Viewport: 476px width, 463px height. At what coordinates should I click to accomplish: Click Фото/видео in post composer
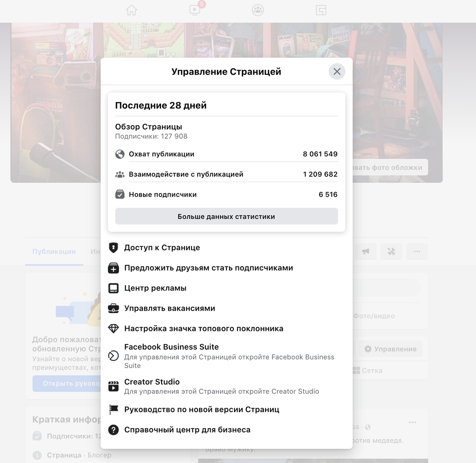click(x=374, y=316)
